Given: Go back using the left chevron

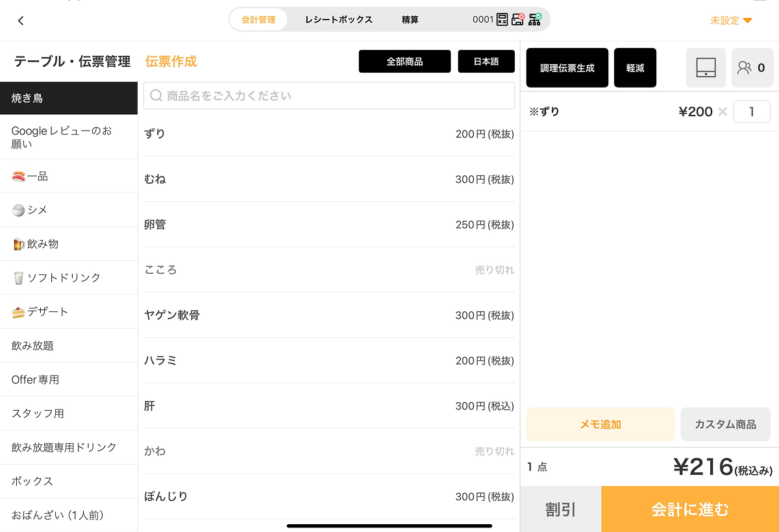Looking at the screenshot, I should [x=21, y=20].
